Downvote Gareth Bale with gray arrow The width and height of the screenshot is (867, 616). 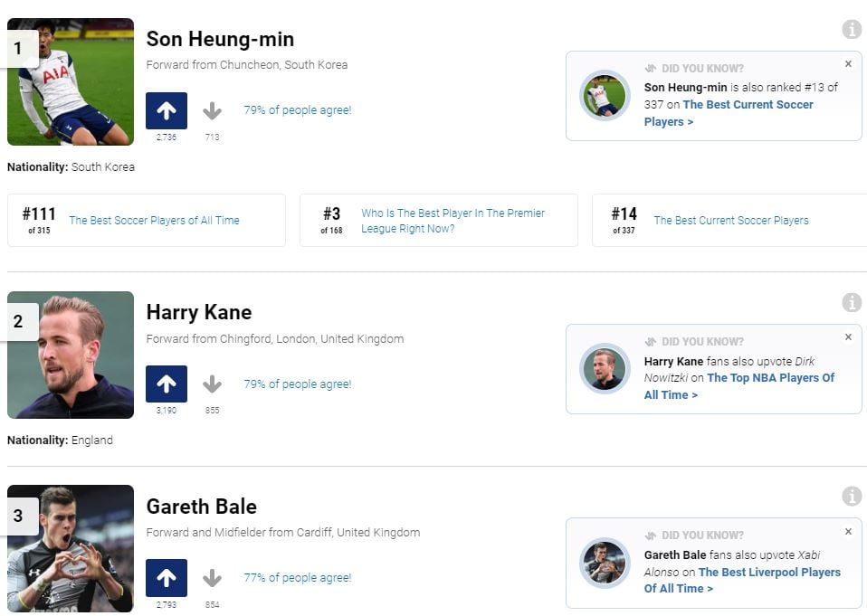(212, 578)
